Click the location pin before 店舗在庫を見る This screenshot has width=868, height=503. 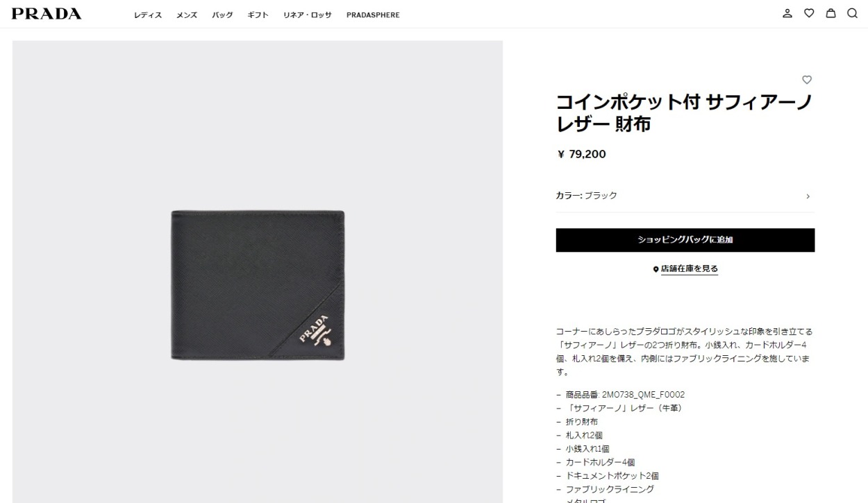pyautogui.click(x=656, y=269)
